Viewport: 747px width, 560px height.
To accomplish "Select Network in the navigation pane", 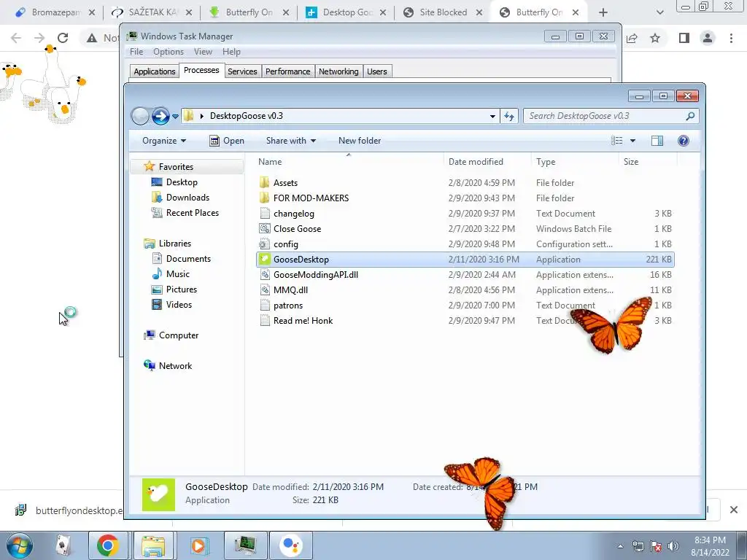I will point(175,366).
